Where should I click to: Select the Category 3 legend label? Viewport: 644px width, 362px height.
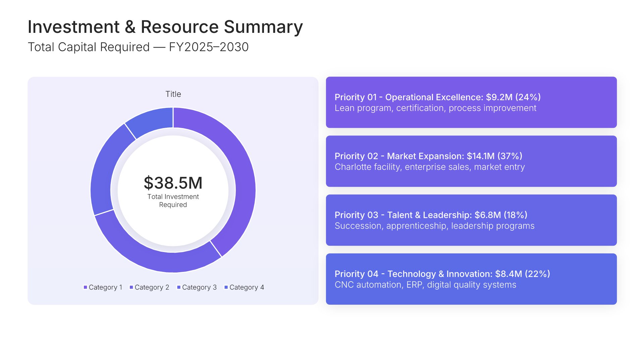[x=199, y=287]
